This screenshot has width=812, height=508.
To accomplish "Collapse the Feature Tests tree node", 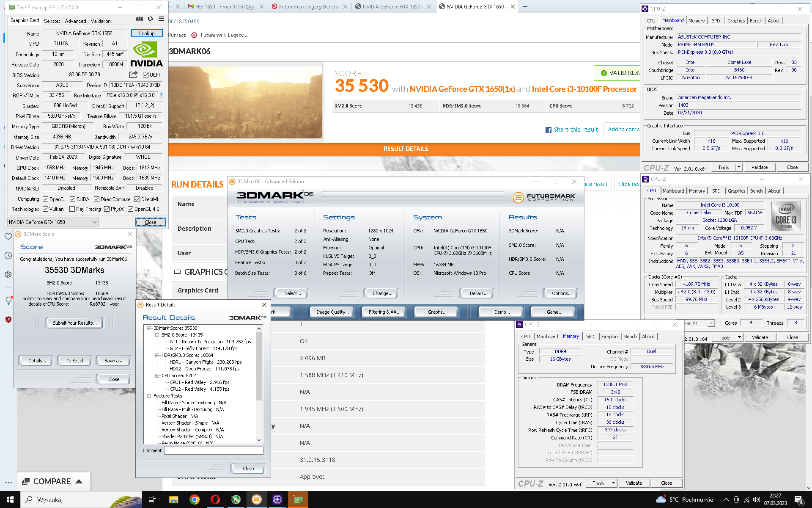I will click(149, 396).
